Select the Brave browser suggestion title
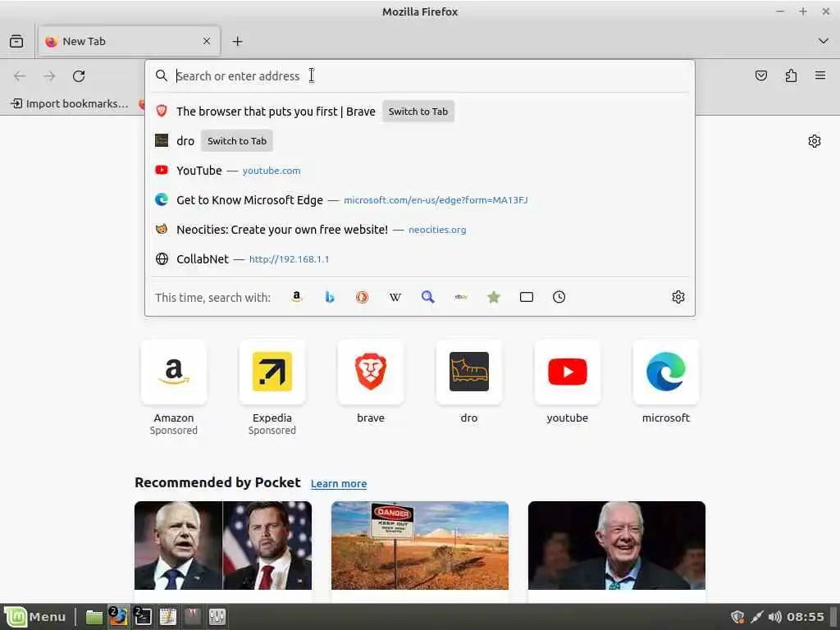840x630 pixels. click(x=276, y=112)
